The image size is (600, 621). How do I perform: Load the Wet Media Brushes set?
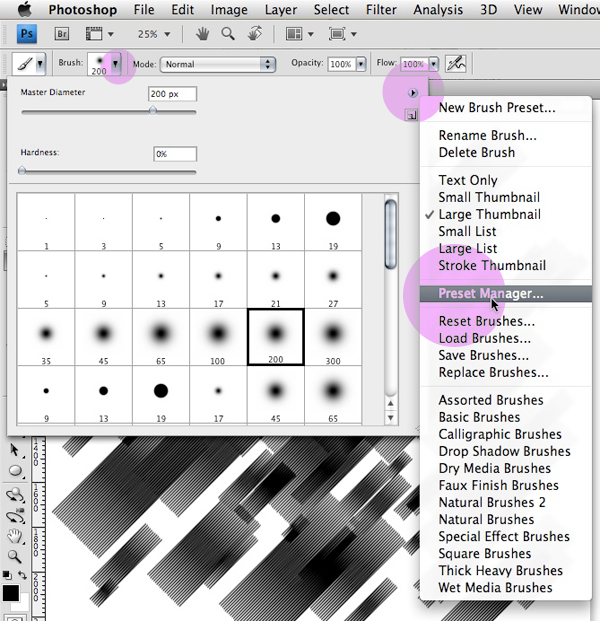(506, 587)
